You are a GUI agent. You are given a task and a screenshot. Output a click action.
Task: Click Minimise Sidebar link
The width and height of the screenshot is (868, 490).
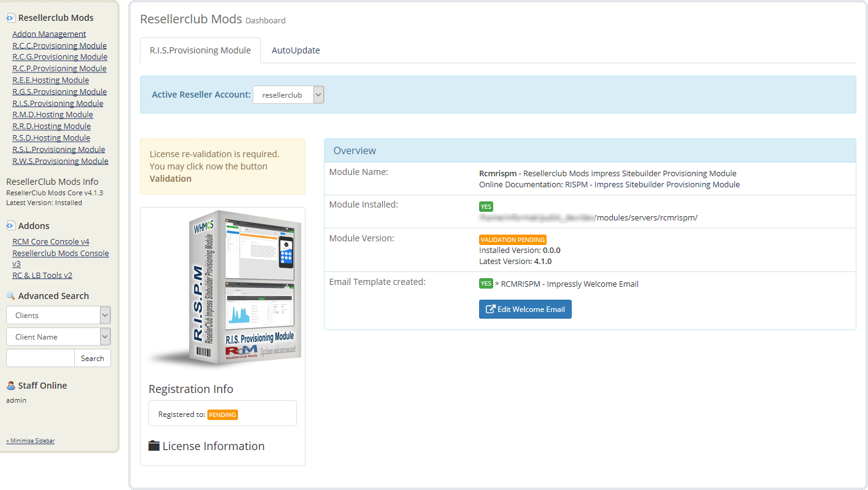point(30,440)
